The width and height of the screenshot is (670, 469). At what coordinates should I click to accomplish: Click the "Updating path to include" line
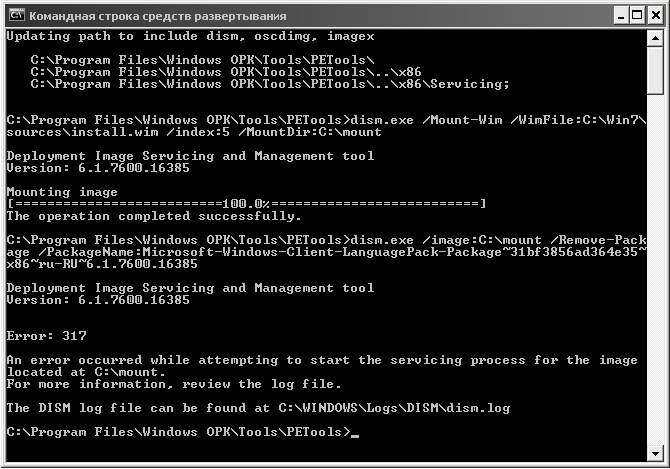click(190, 36)
